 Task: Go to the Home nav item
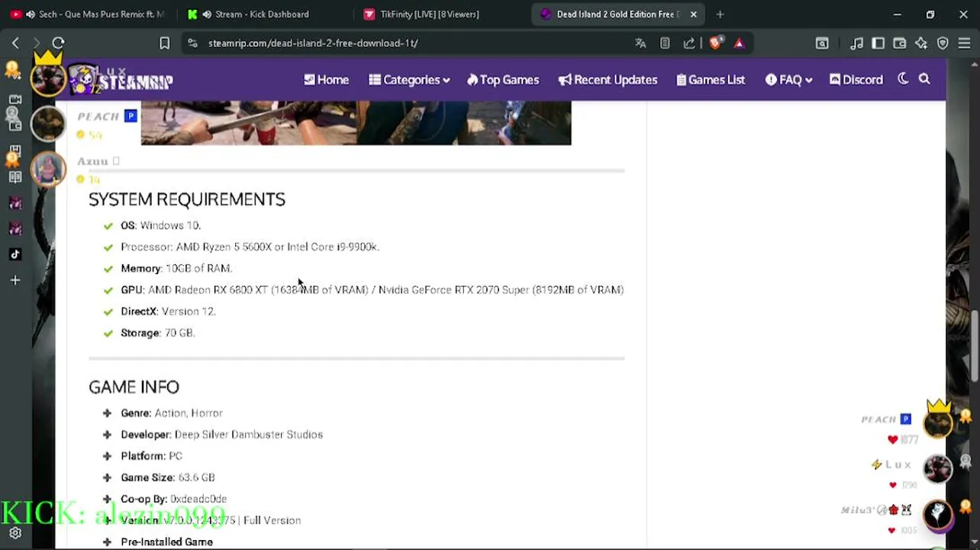point(326,79)
